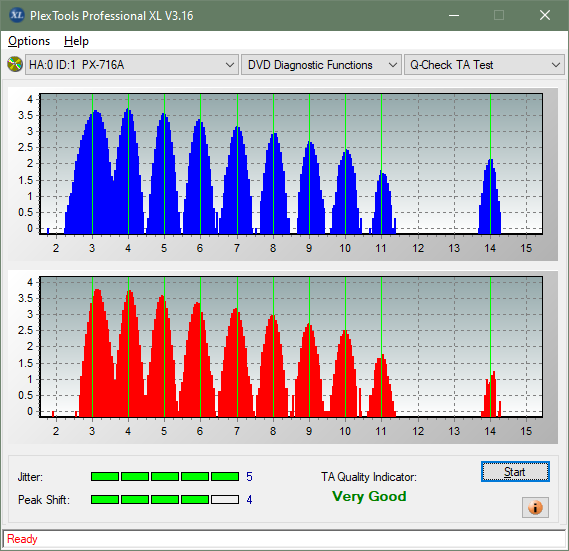Expand the Q-Check TA Test dropdown
The height and width of the screenshot is (551, 569).
pyautogui.click(x=484, y=65)
